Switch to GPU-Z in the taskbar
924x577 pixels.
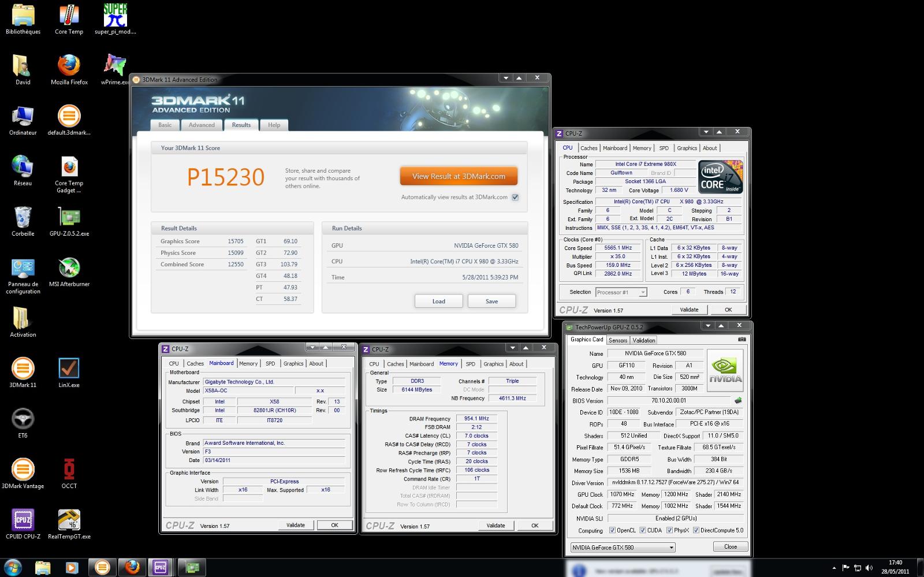tap(192, 568)
